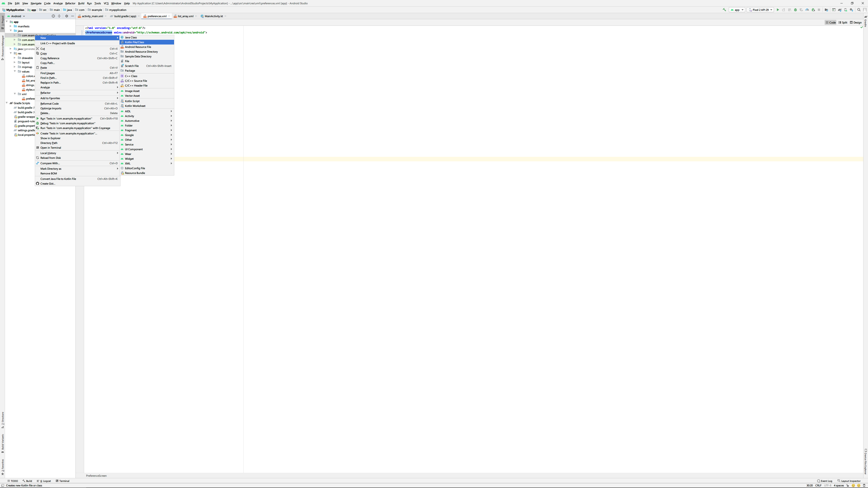Choose Android Resource File menu entry
This screenshot has width=868, height=488.
tap(138, 47)
